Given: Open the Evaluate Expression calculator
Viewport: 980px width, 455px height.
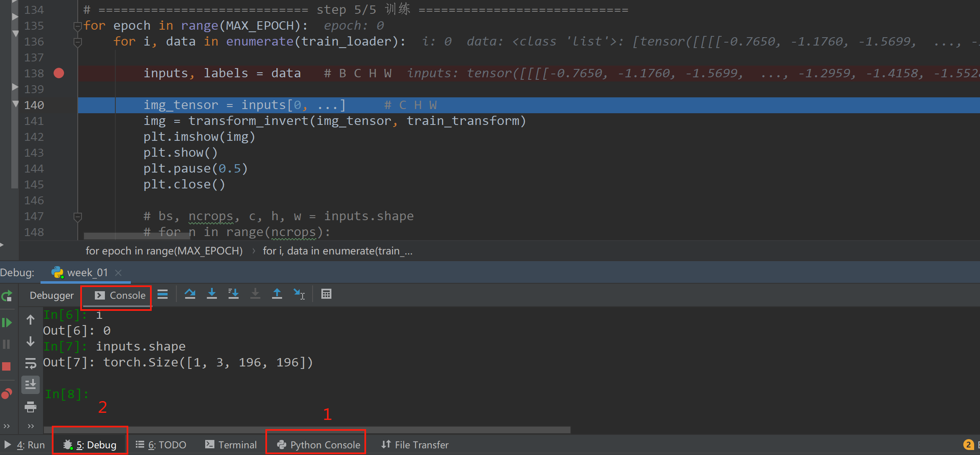Looking at the screenshot, I should [x=326, y=295].
